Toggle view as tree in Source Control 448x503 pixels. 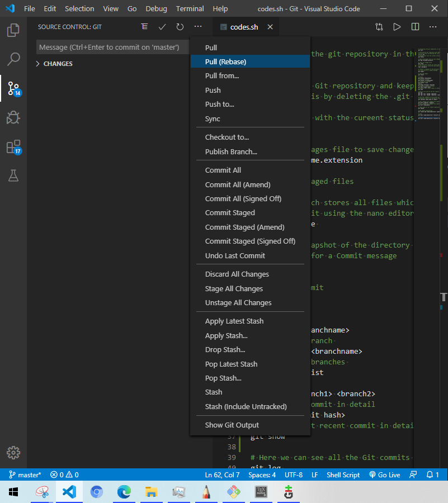144,27
